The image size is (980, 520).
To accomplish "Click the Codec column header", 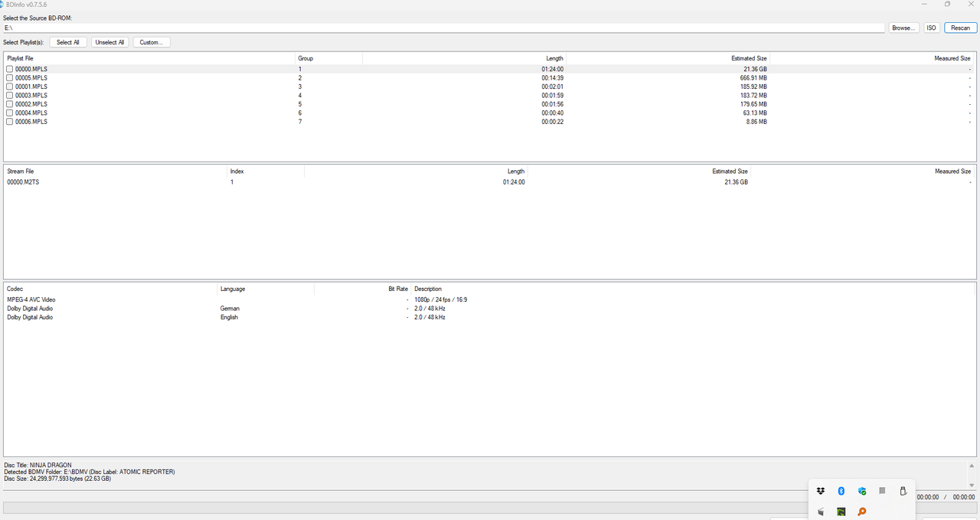I will pyautogui.click(x=111, y=289).
